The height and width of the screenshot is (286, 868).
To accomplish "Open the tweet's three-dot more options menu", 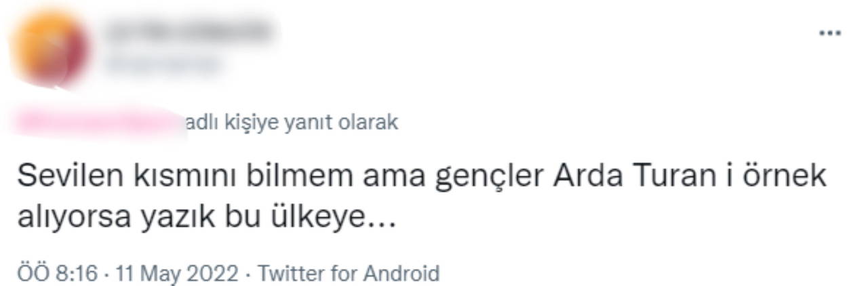I will pos(830,33).
